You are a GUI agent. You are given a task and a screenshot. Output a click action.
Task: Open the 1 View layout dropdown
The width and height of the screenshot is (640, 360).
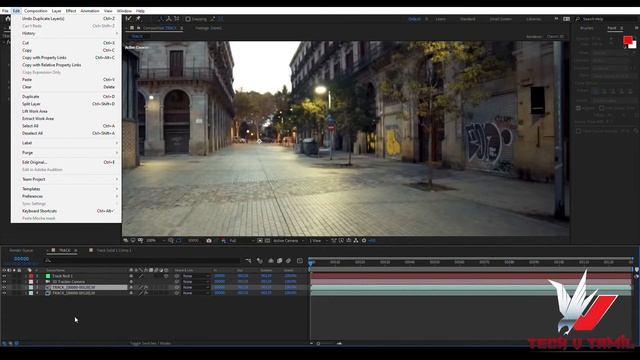pos(318,241)
